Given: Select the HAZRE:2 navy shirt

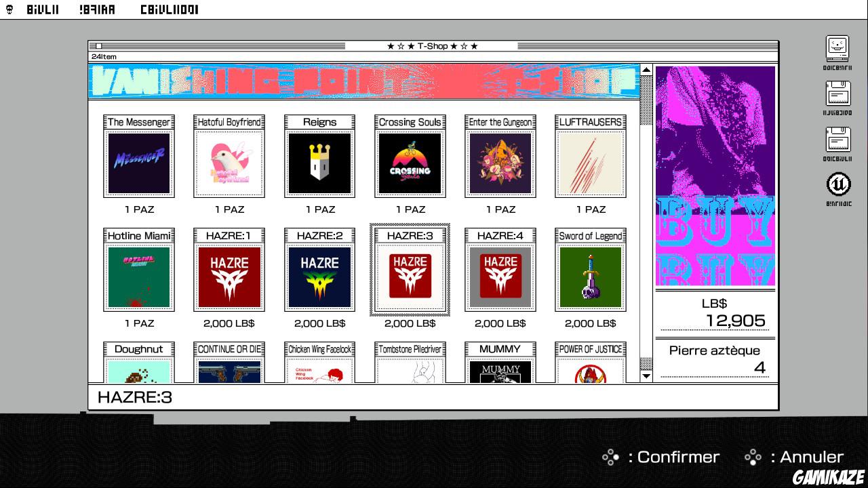Looking at the screenshot, I should click(319, 277).
